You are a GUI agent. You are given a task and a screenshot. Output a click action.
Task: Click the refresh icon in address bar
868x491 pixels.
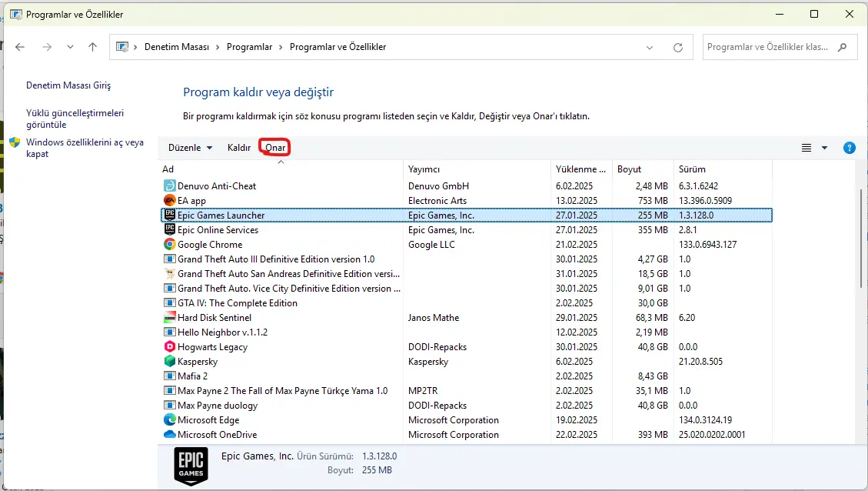point(677,48)
